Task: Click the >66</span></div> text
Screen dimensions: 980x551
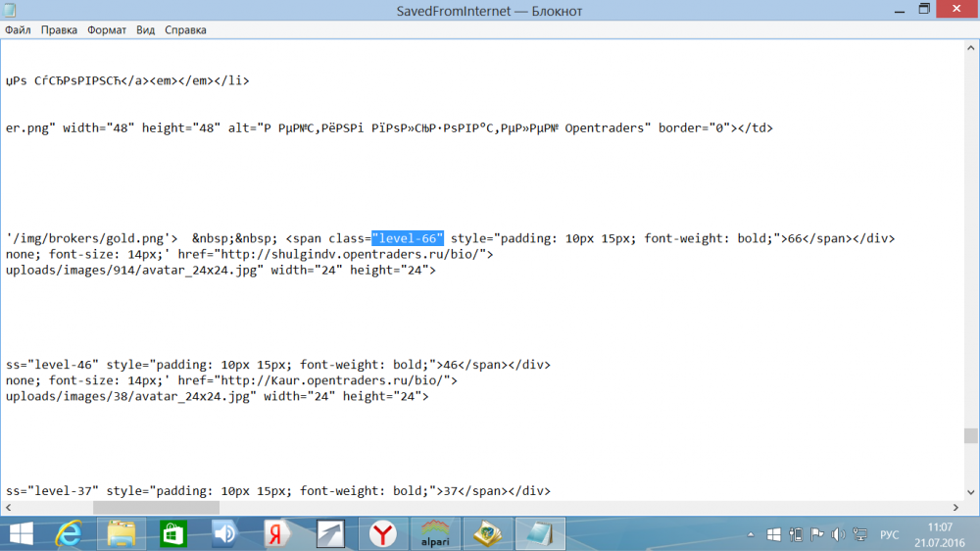Action: 838,238
